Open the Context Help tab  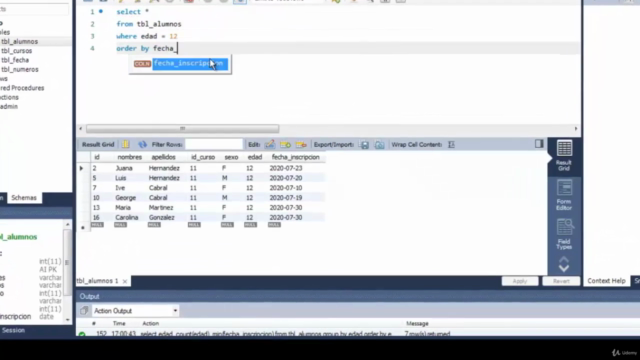click(x=606, y=281)
